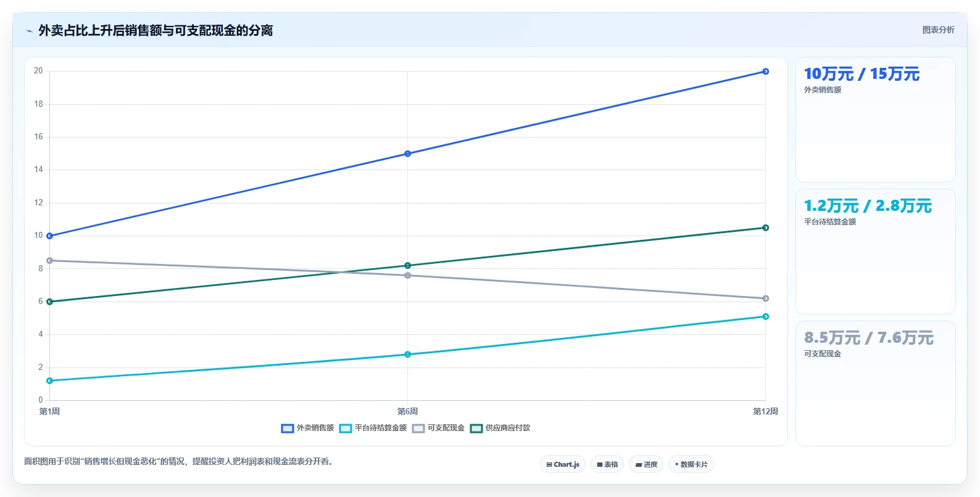This screenshot has width=980, height=497.
Task: Click 外卖销售额 data point at 第1周
Action: click(50, 236)
